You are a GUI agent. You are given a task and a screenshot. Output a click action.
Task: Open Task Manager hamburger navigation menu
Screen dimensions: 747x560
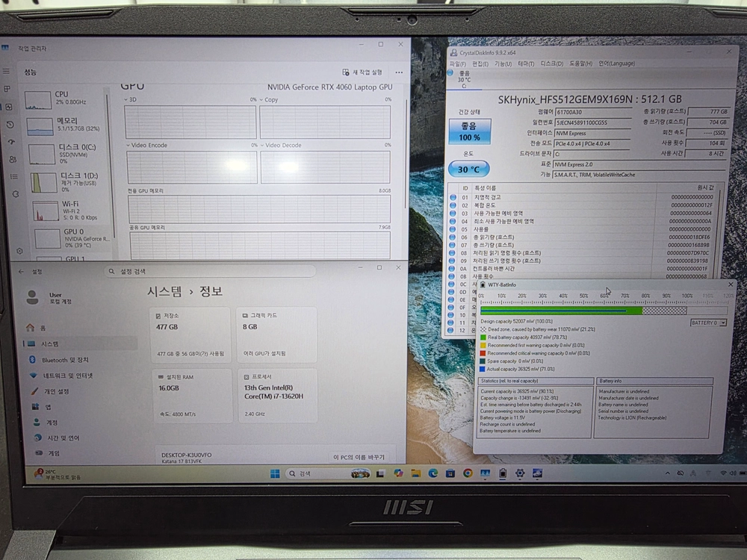(6, 72)
